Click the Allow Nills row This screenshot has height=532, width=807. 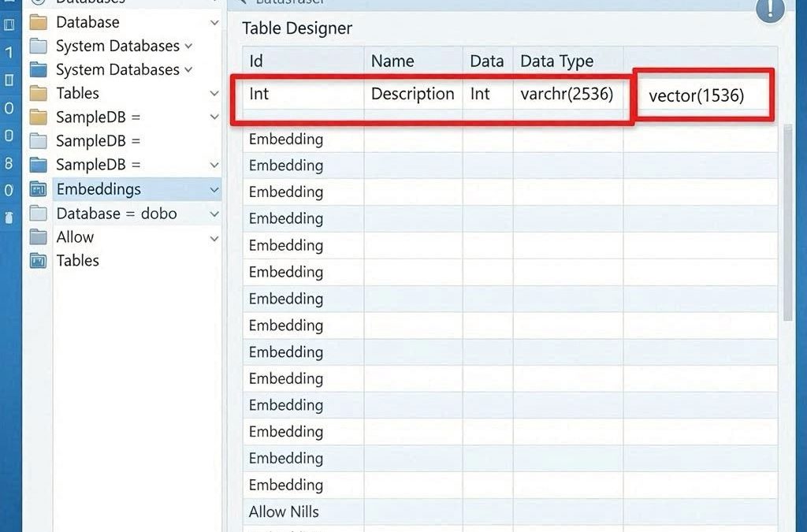pos(510,512)
